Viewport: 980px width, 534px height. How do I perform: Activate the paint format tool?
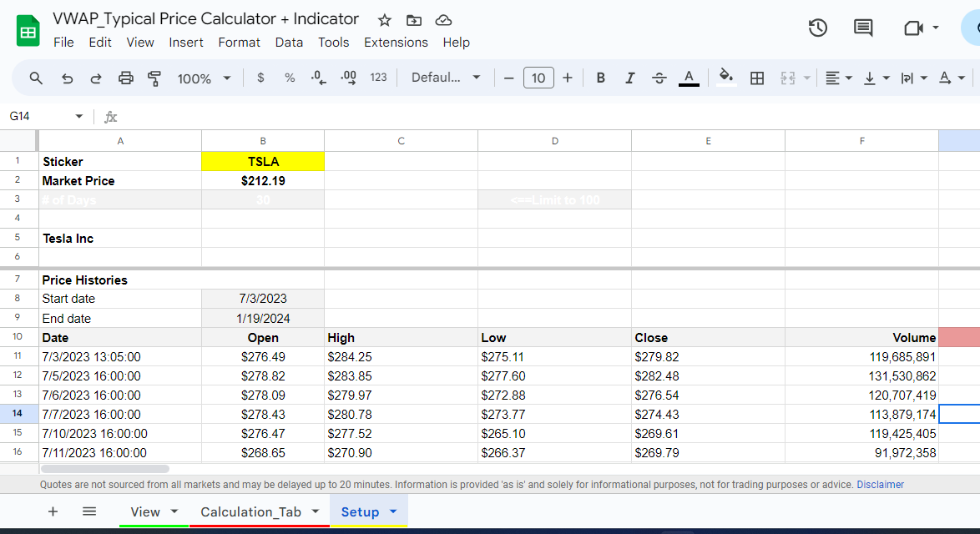(x=154, y=78)
